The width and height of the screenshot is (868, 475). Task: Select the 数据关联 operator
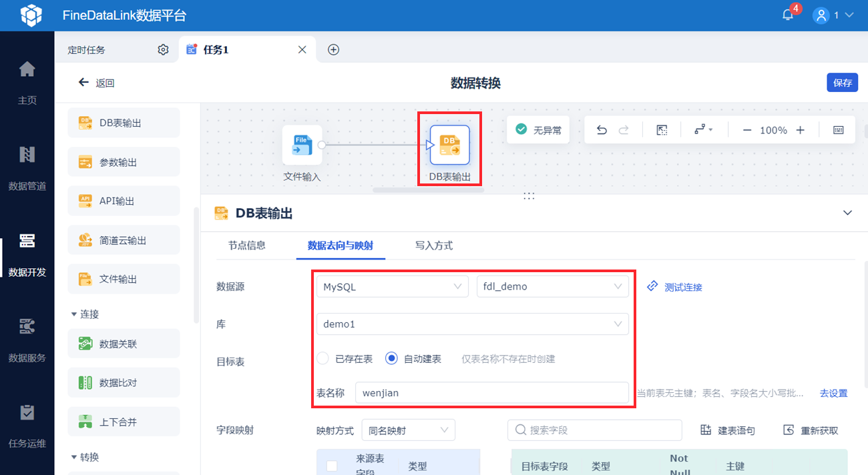pos(124,344)
